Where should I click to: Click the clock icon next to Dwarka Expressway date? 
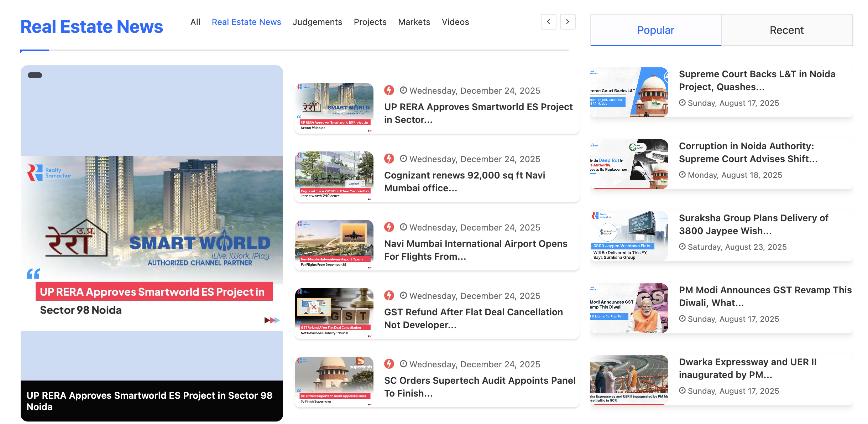click(682, 391)
